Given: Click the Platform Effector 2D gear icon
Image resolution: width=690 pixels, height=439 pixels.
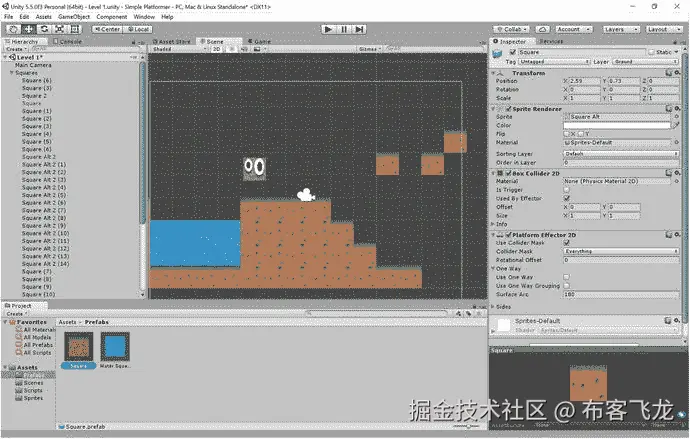Looking at the screenshot, I should [x=677, y=235].
